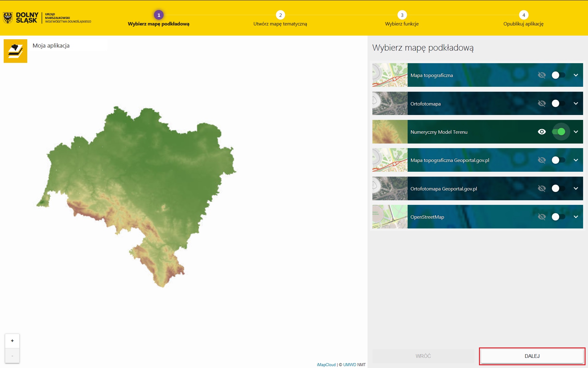Expand the Mapa topograficzna options chevron
This screenshot has width=588, height=368.
(x=576, y=75)
